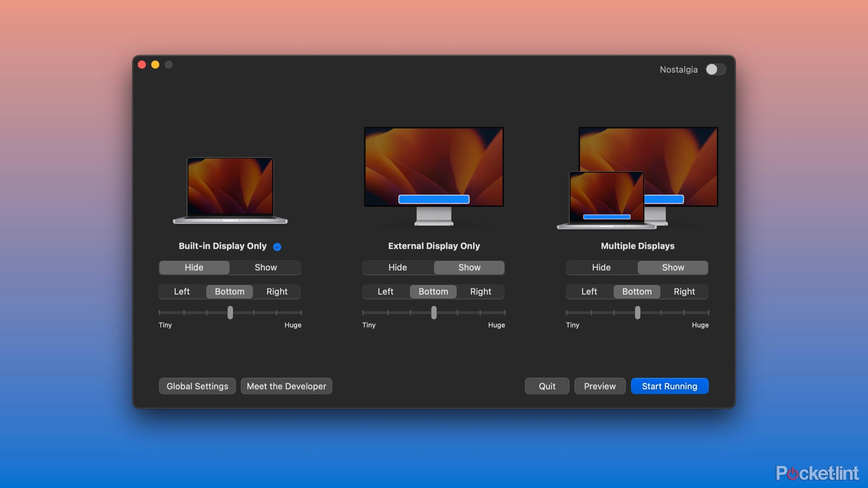Click the blue checkmark beside Built-in Display Only
868x488 pixels.
(x=277, y=247)
